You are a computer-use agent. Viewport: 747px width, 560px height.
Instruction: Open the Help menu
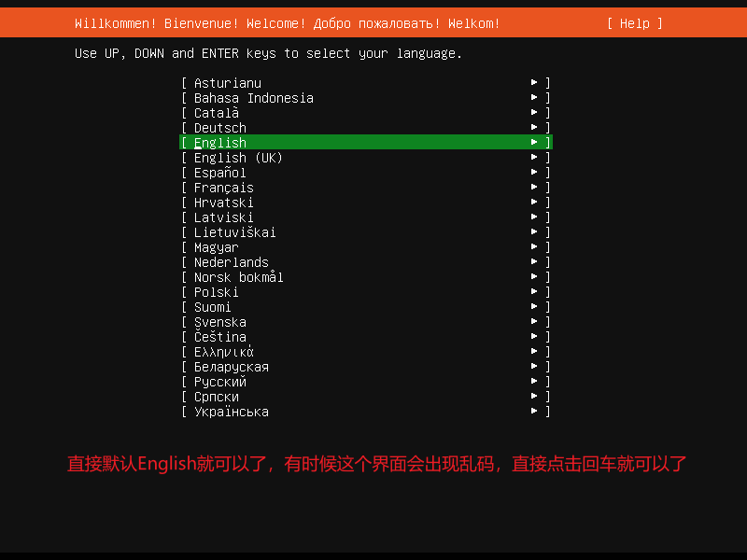pyautogui.click(x=634, y=23)
